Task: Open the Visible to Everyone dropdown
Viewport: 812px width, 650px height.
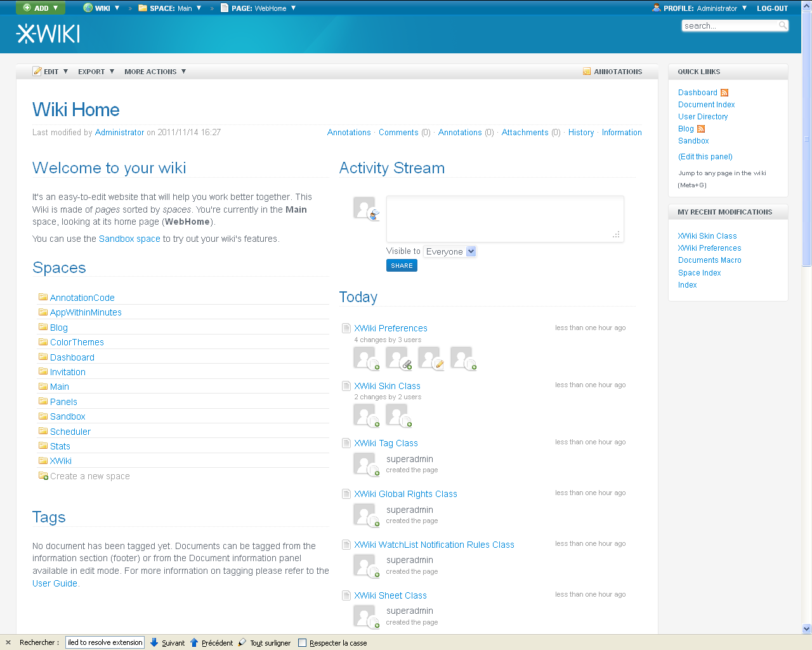Action: click(x=450, y=251)
